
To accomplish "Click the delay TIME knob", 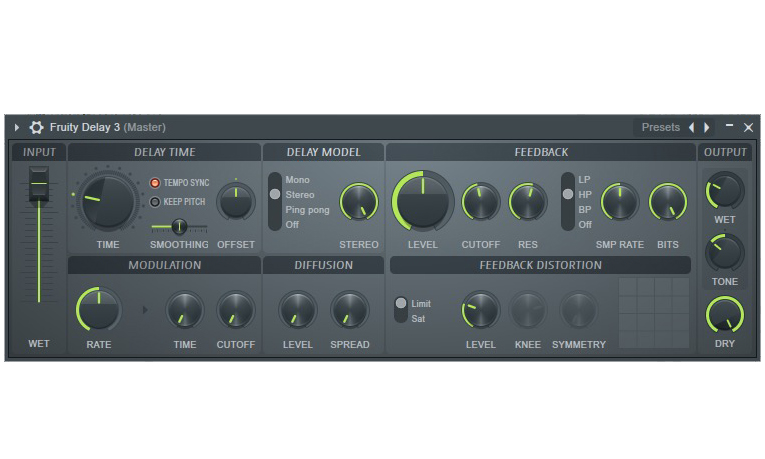I will 107,201.
